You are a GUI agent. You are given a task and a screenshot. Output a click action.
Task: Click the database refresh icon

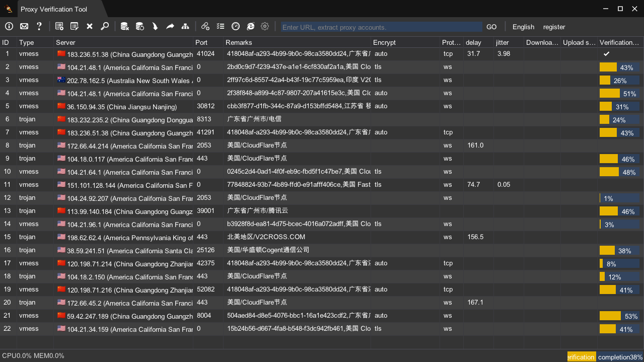[140, 26]
